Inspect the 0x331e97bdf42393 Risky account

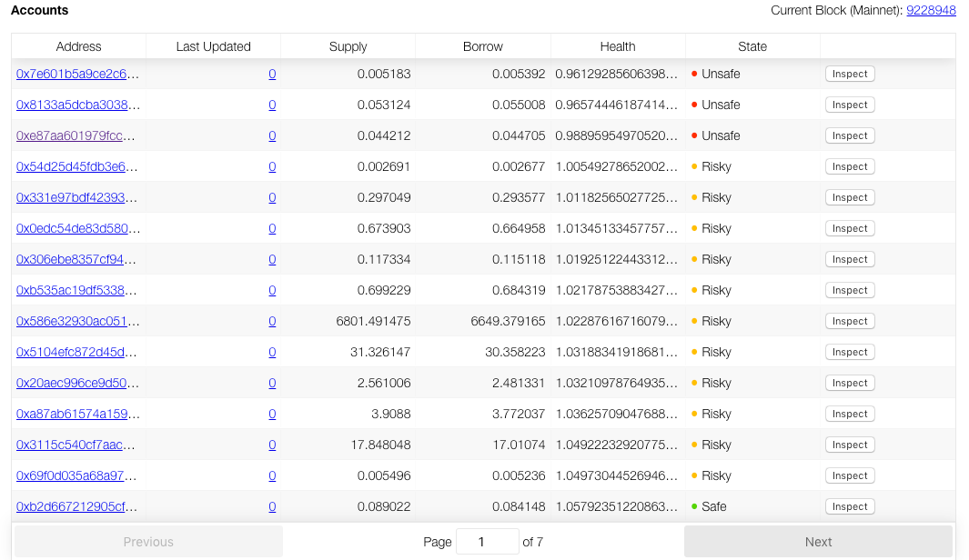pyautogui.click(x=850, y=197)
